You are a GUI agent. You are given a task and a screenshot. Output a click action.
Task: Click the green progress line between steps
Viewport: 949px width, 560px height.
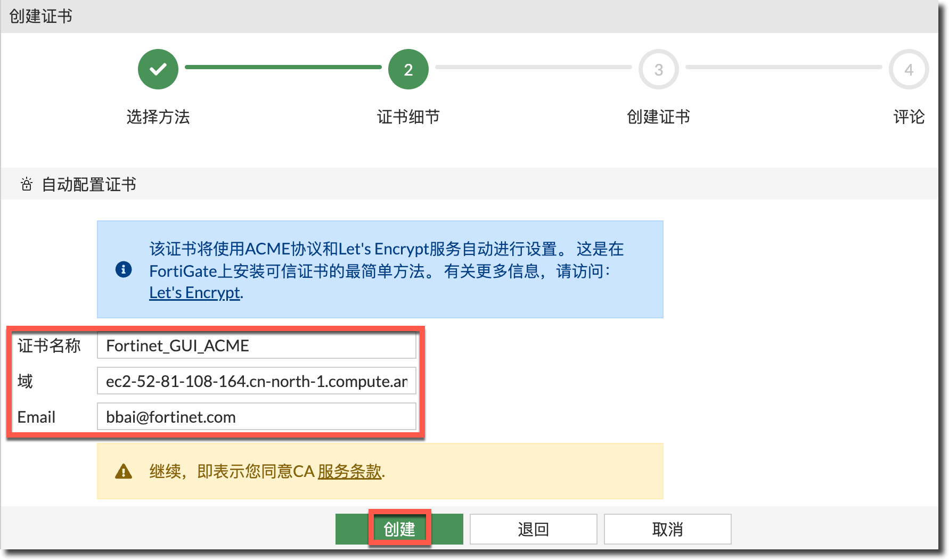[283, 67]
